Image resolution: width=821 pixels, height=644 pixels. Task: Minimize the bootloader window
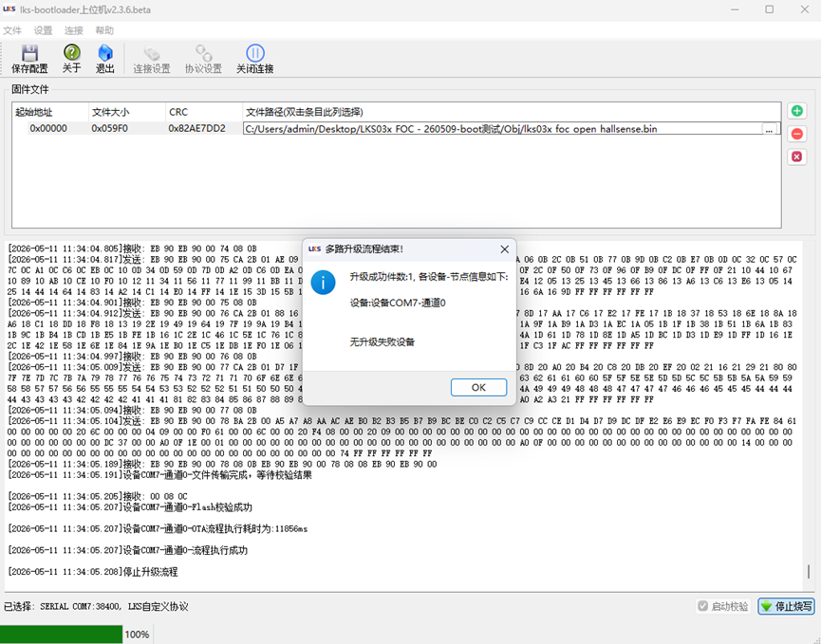pyautogui.click(x=736, y=9)
